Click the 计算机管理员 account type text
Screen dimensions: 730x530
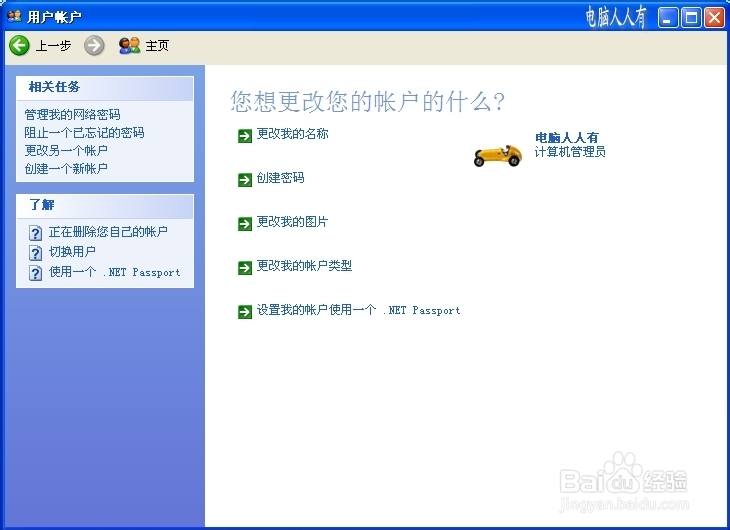pos(570,152)
